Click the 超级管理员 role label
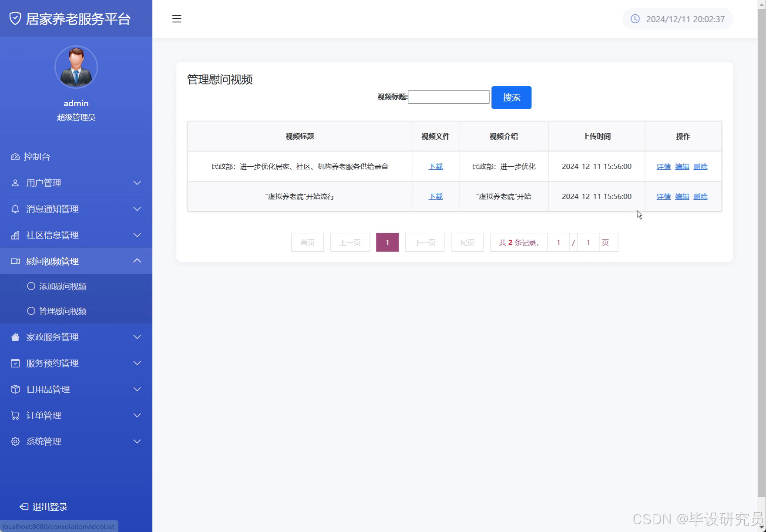Viewport: 766px width, 532px height. click(76, 117)
